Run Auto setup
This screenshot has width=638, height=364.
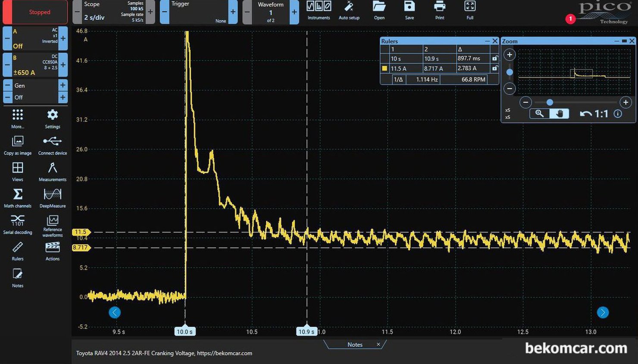349,11
